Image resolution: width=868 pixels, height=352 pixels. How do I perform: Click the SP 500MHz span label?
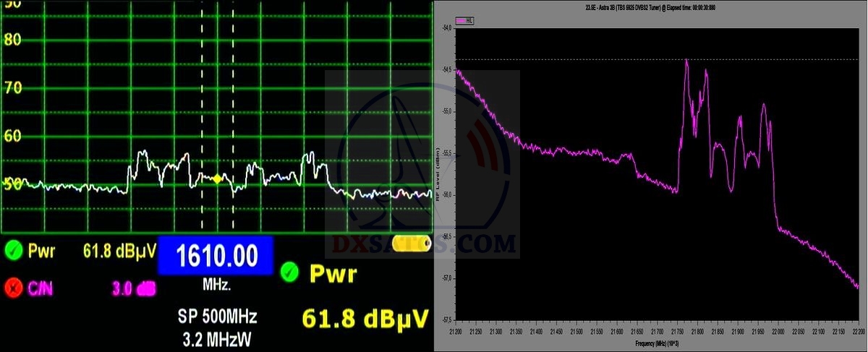(216, 317)
